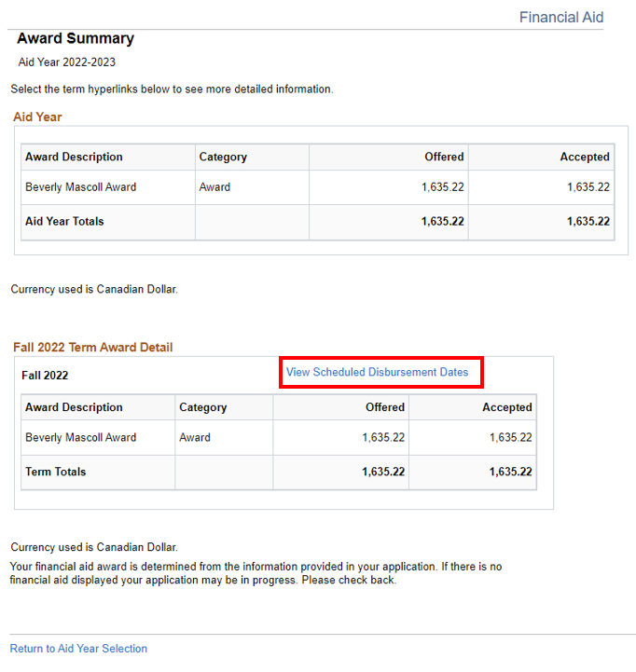Viewport: 636px width, 672px height.
Task: Click the Financial Aid page title
Action: pyautogui.click(x=560, y=18)
